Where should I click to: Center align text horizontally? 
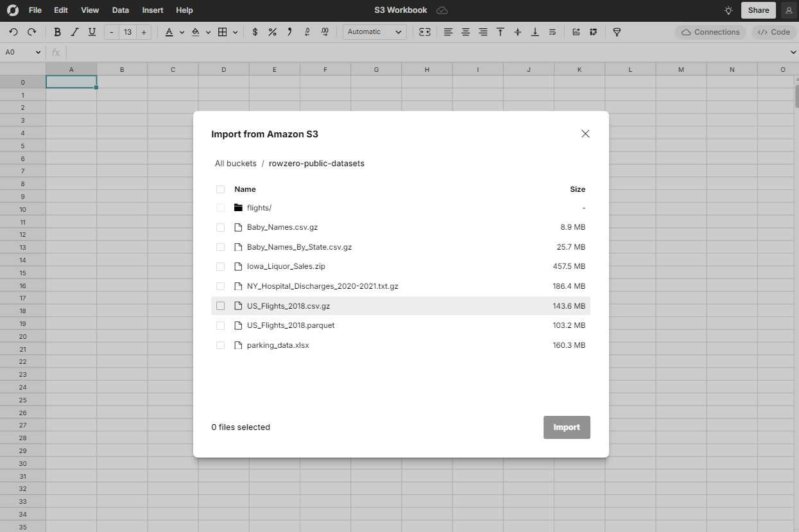coord(465,32)
